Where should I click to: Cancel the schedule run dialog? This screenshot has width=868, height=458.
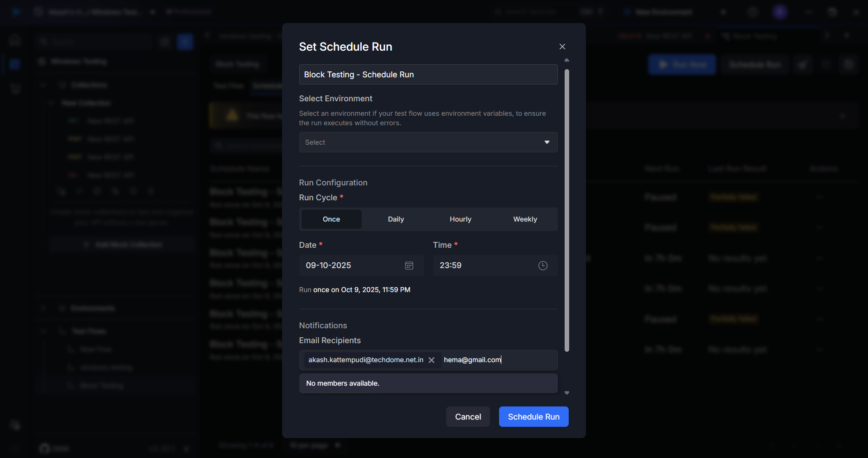468,416
